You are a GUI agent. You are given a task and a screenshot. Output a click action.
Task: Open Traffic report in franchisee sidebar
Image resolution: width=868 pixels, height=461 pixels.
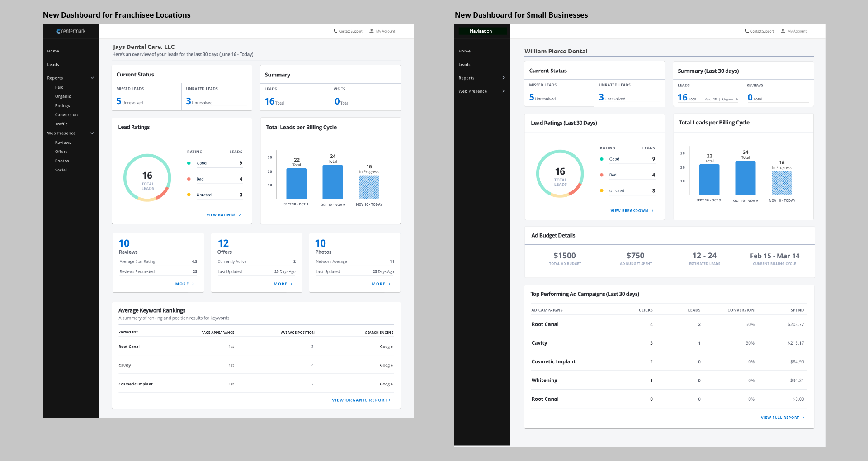(x=61, y=124)
